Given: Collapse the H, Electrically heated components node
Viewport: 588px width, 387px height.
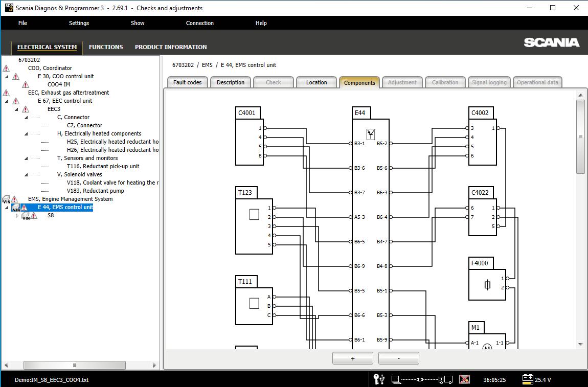Looking at the screenshot, I should [x=26, y=134].
